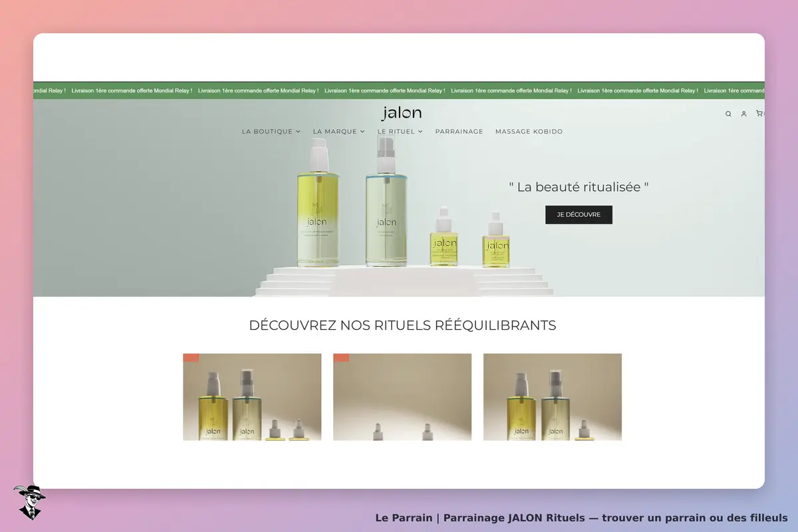This screenshot has height=532, width=798.
Task: Expand the La Boutique menu
Action: (271, 132)
